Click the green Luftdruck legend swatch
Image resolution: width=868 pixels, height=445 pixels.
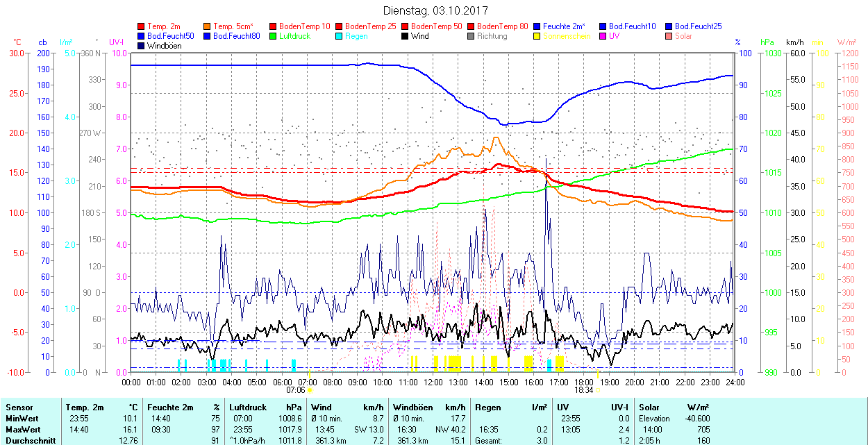tap(274, 36)
